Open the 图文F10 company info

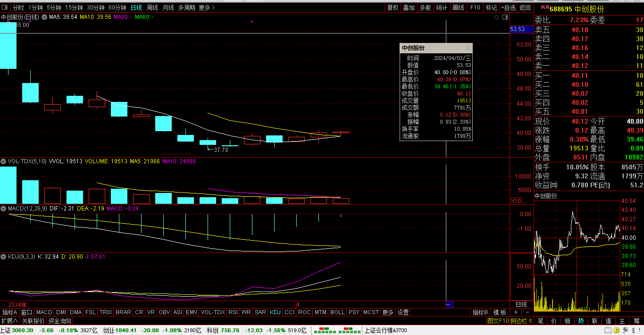(498, 321)
